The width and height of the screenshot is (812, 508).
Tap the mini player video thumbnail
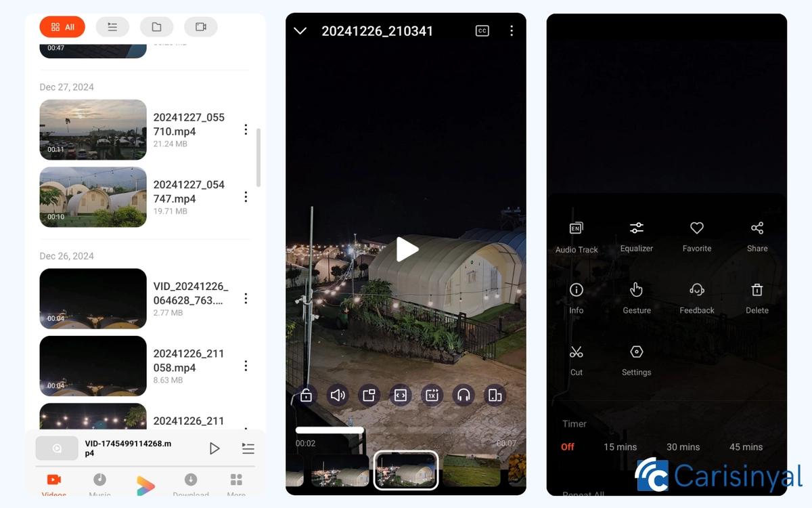pos(57,448)
